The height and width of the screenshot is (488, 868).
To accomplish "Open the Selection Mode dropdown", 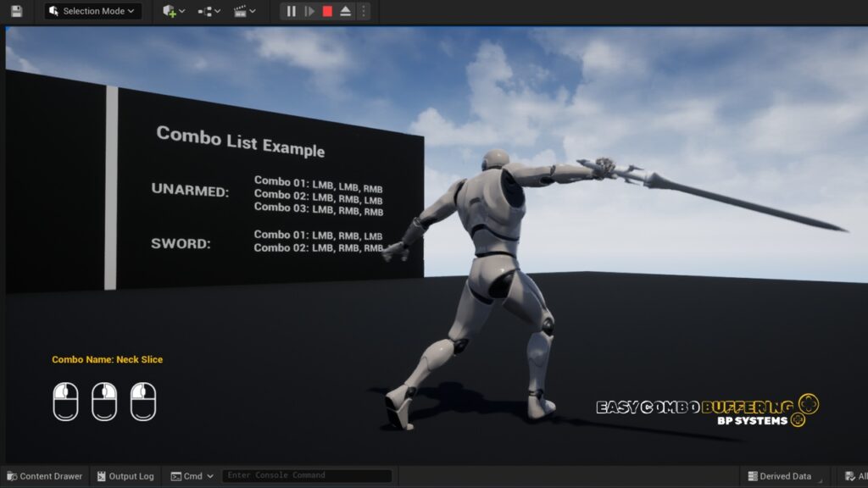I will (x=93, y=11).
